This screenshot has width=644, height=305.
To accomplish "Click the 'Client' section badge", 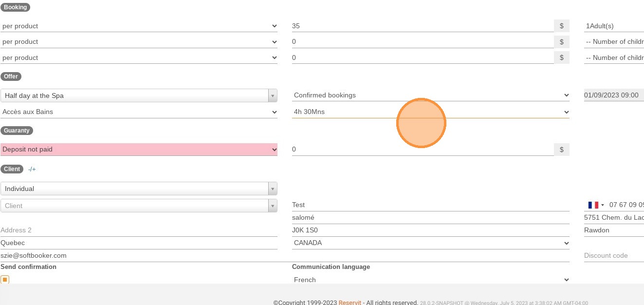I will point(12,169).
